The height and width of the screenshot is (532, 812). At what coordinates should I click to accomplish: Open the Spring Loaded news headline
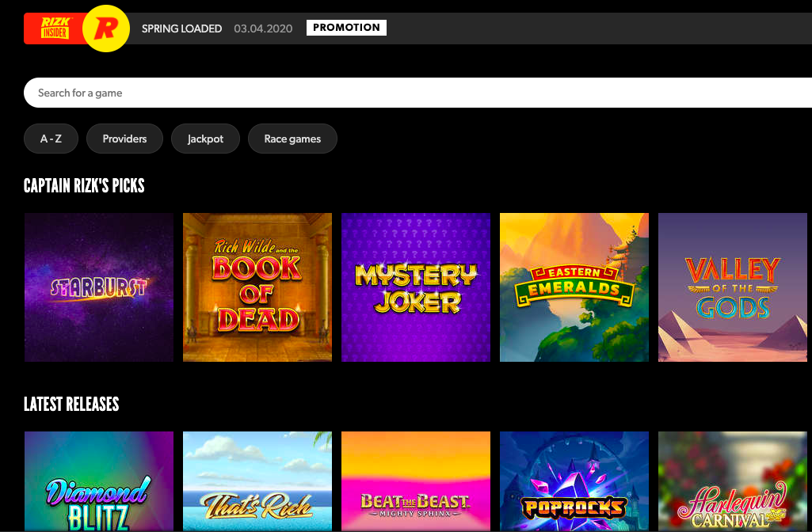pyautogui.click(x=181, y=28)
